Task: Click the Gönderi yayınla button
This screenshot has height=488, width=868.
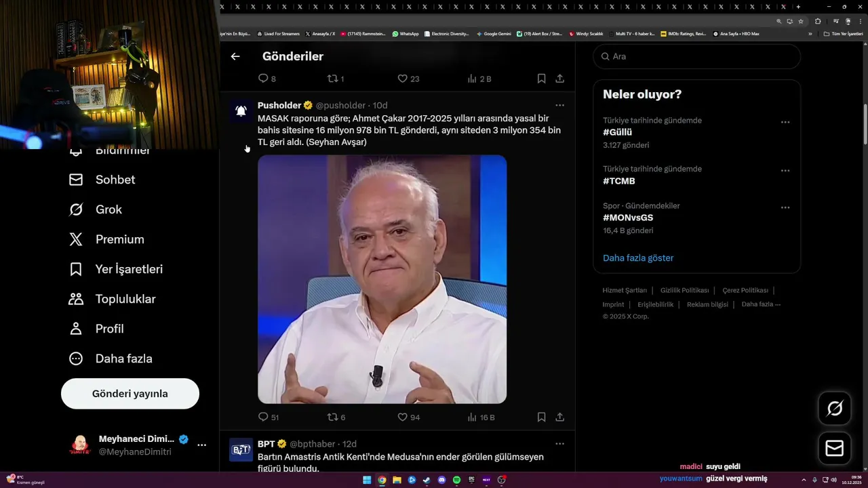Action: point(130,394)
